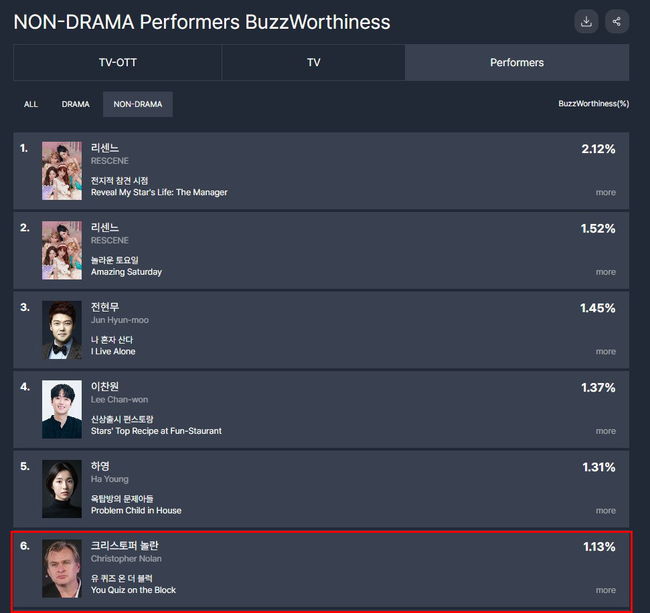Open more for Lee Chan-won entry
Viewport: 650px width, 613px height.
coord(605,431)
